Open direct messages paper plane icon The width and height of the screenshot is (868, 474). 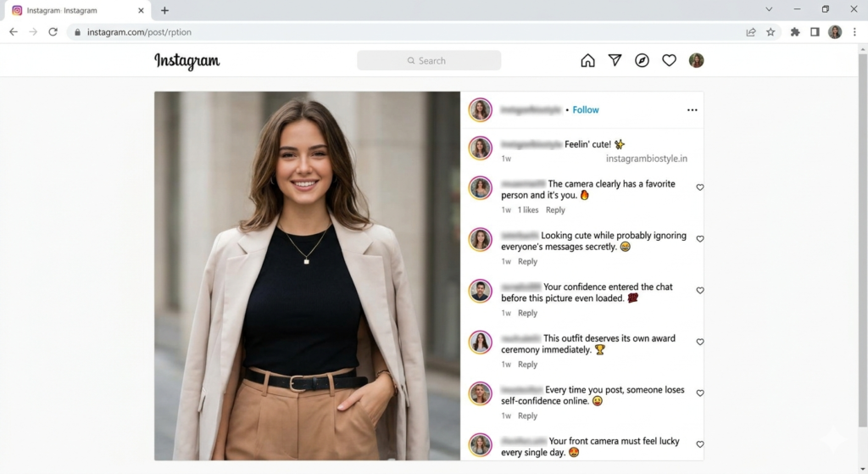615,60
